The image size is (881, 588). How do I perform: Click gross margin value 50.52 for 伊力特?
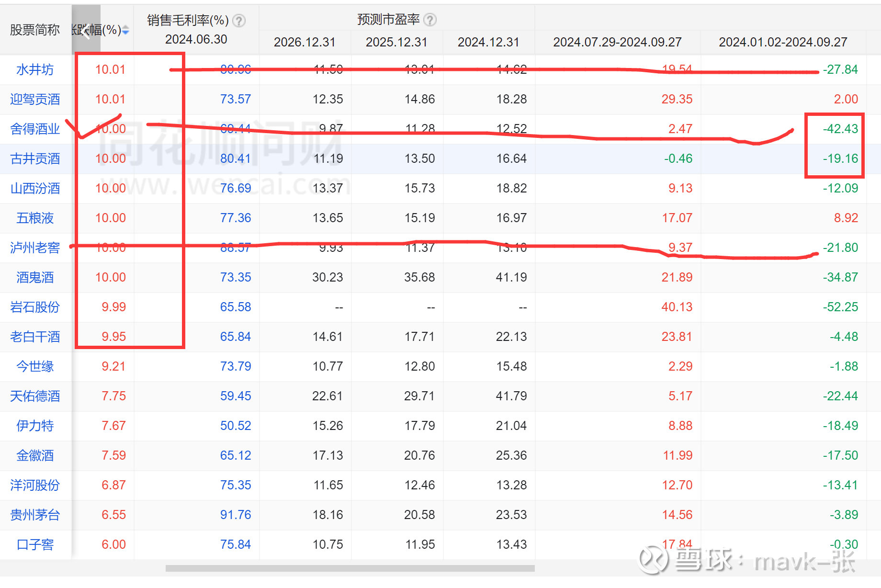[236, 426]
